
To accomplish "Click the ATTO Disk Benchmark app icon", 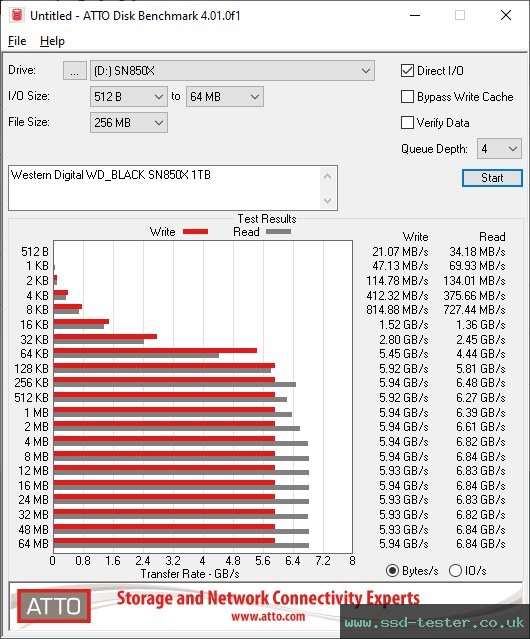I will coord(17,15).
